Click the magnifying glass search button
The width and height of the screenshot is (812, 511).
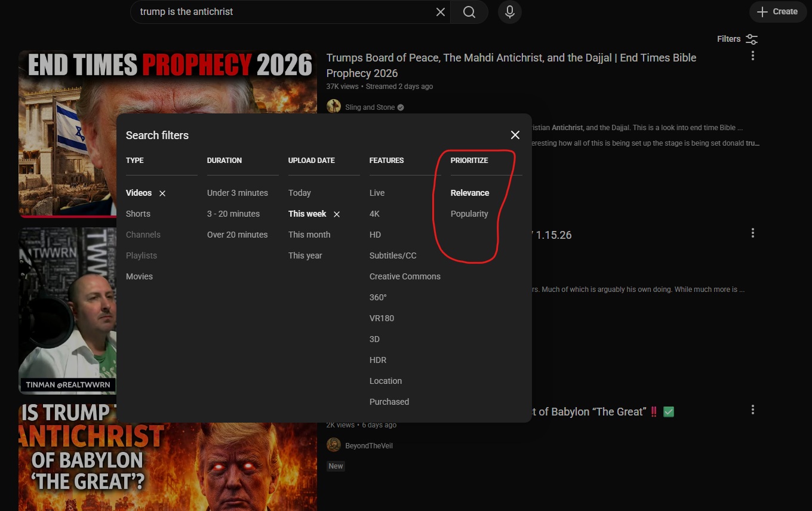(469, 12)
